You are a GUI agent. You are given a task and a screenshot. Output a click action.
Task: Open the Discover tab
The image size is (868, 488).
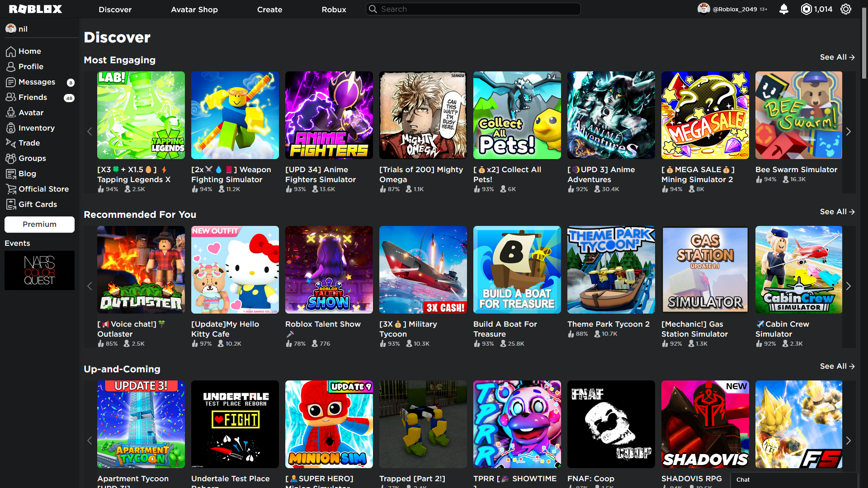115,9
